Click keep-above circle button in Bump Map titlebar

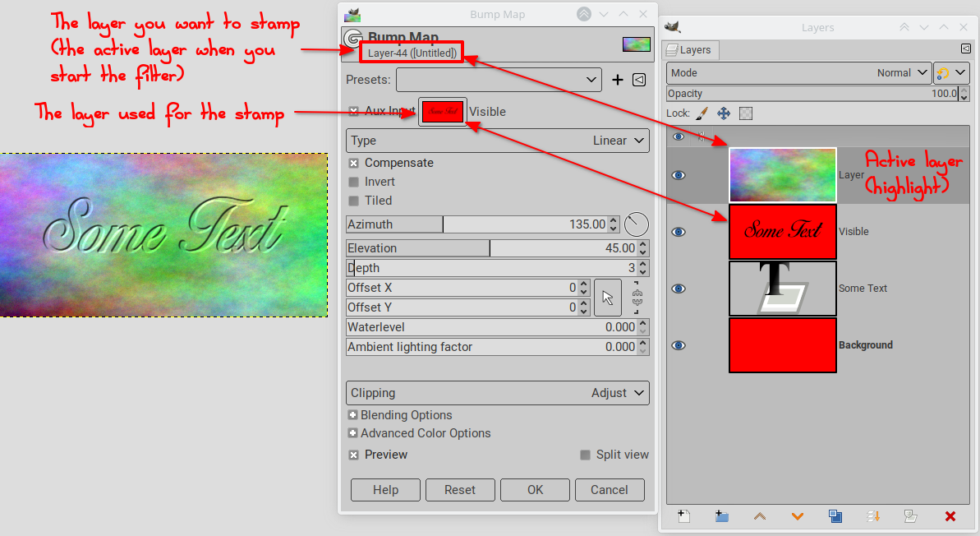coord(584,14)
